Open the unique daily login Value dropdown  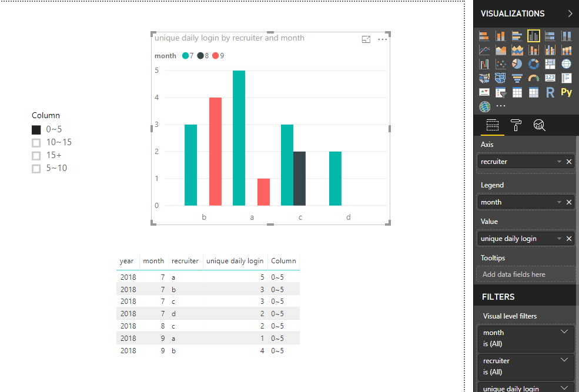pos(559,239)
